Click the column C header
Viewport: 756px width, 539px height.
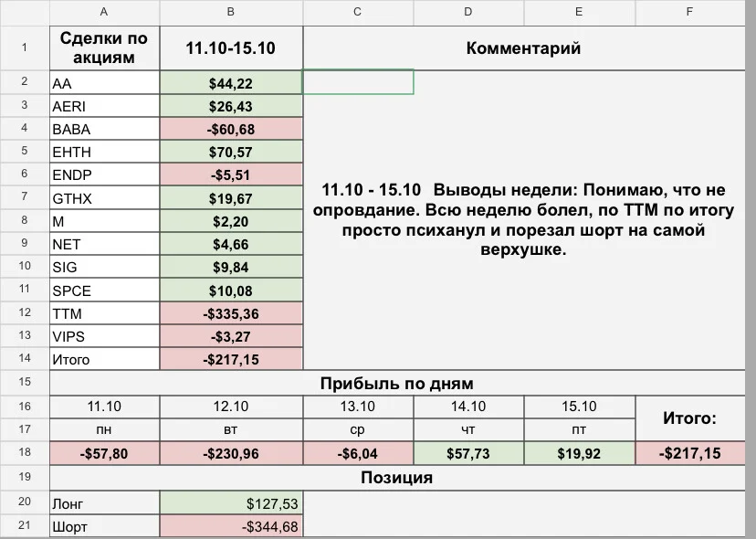[x=358, y=12]
